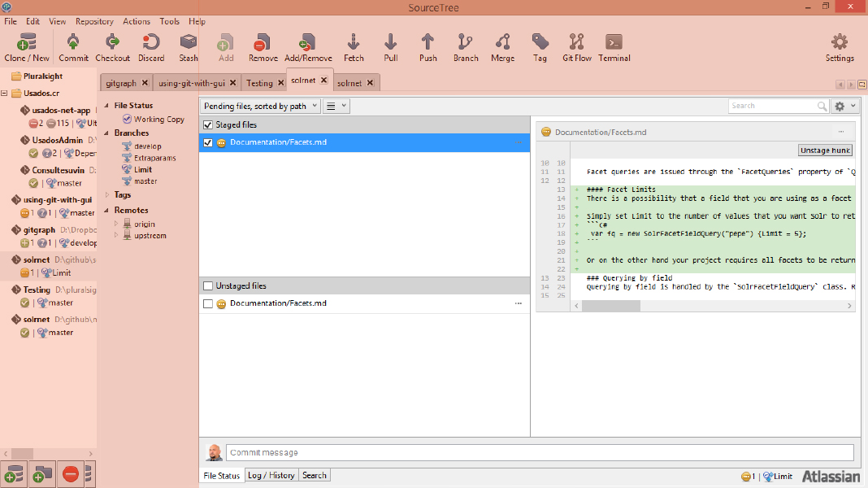This screenshot has width=868, height=488.
Task: Open the Repository menu
Action: tap(94, 21)
